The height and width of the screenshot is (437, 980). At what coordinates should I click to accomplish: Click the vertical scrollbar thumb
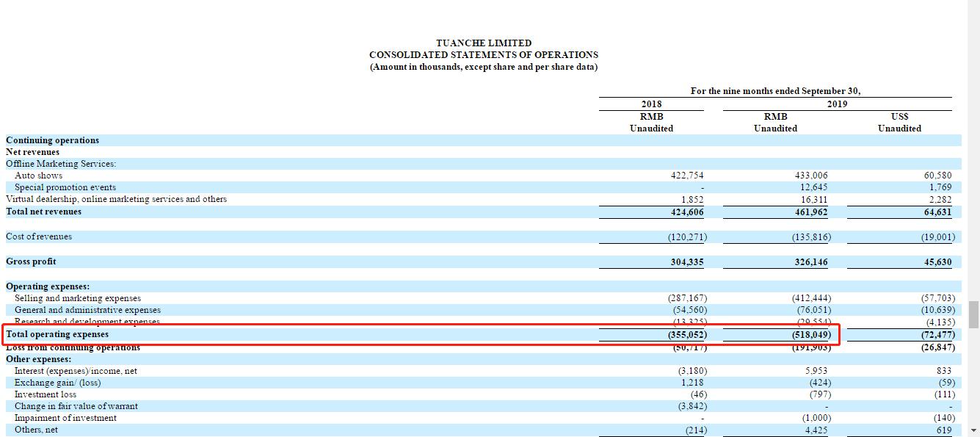tap(973, 314)
